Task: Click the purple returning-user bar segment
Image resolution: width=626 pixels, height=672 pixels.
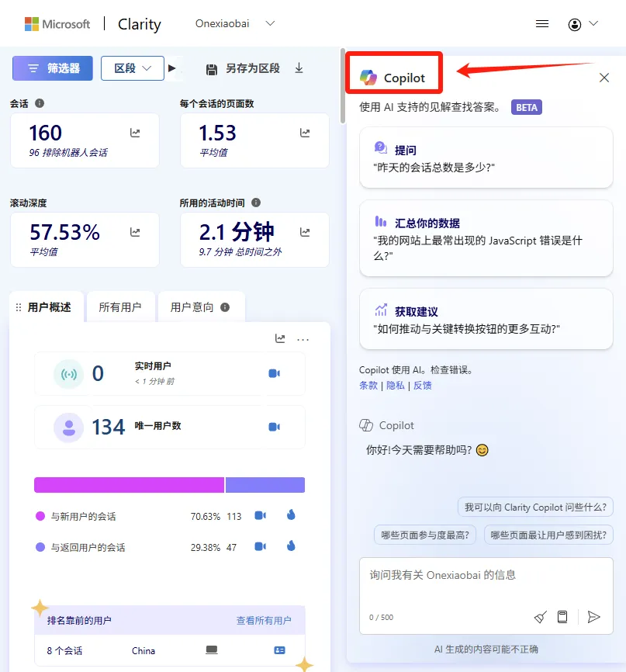Action: [265, 485]
